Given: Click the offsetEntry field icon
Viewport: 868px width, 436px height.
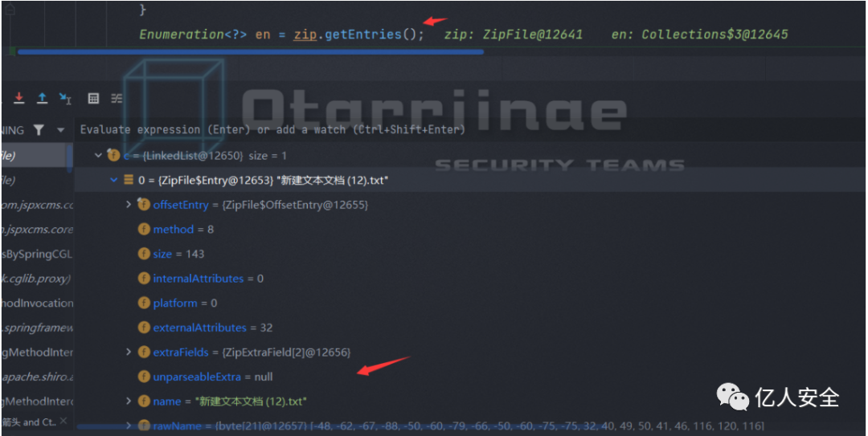Looking at the screenshot, I should pyautogui.click(x=143, y=204).
